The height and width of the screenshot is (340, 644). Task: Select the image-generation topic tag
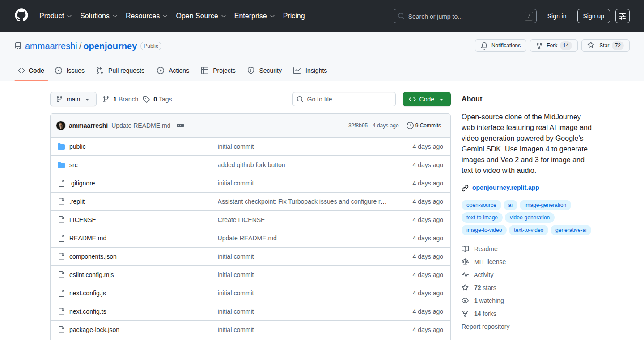pos(545,205)
